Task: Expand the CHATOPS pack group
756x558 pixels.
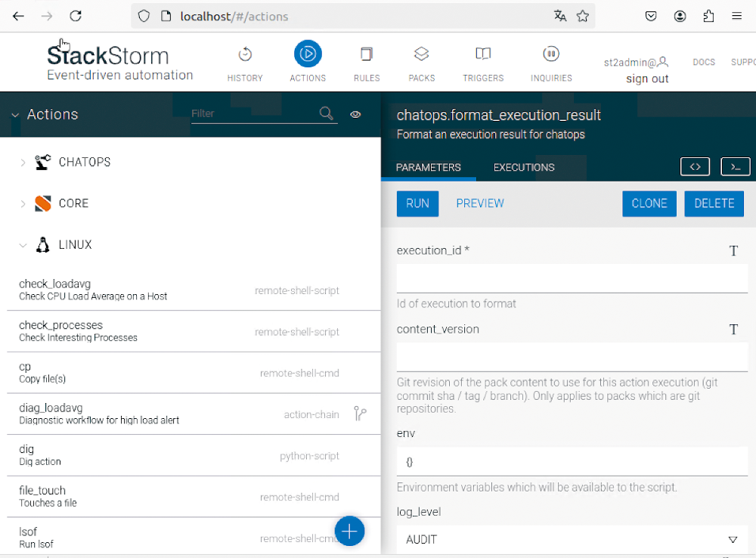Action: pos(23,163)
